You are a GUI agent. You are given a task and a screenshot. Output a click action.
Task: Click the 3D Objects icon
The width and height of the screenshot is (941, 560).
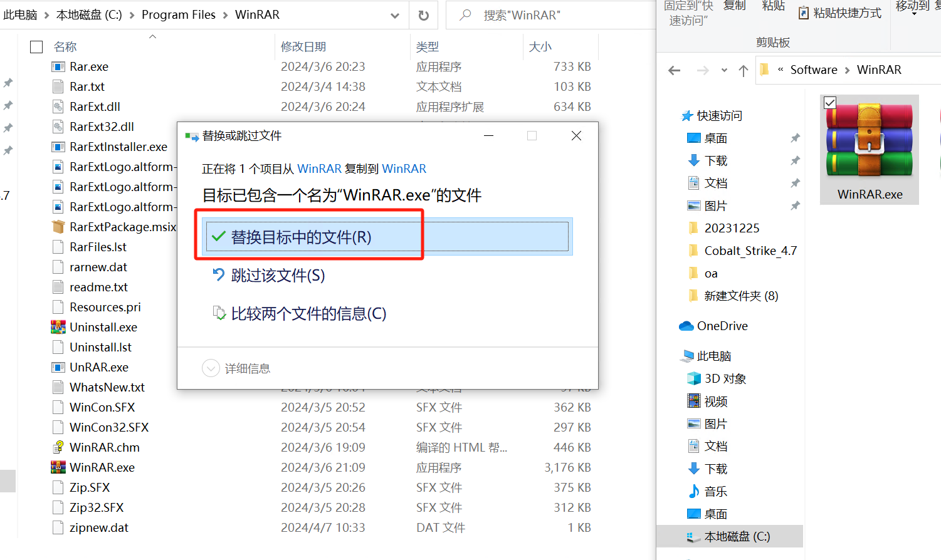point(694,378)
